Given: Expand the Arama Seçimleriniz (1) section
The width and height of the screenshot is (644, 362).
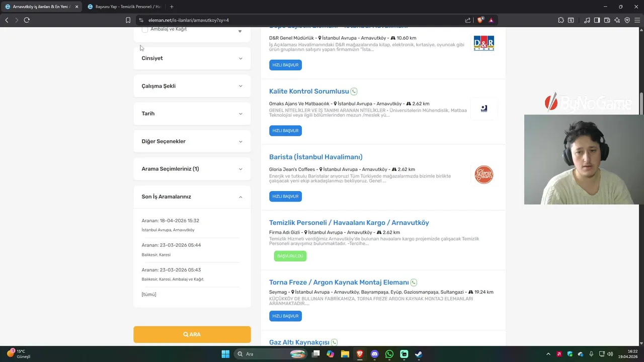Looking at the screenshot, I should [x=192, y=169].
